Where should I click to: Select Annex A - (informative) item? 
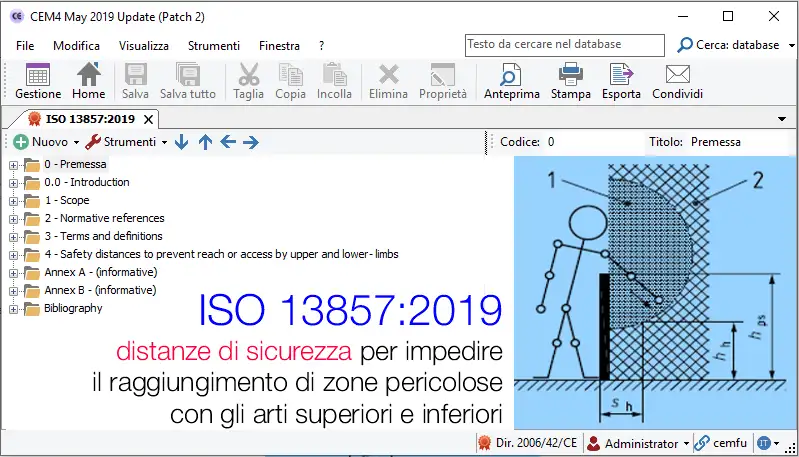[x=101, y=273]
